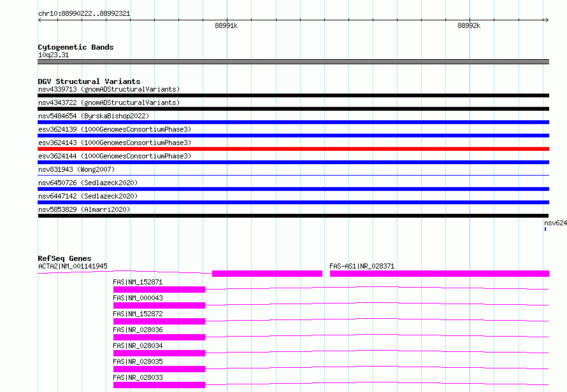This screenshot has height=392, width=567.
Task: Open the FAS|NR_028036 transcript label
Action: tap(138, 330)
